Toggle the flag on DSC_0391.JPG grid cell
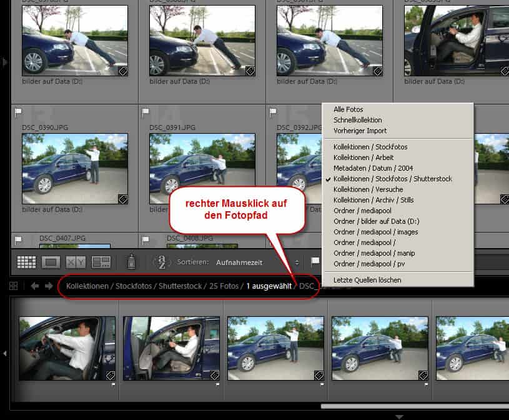Image resolution: width=509 pixels, height=420 pixels. [x=146, y=113]
